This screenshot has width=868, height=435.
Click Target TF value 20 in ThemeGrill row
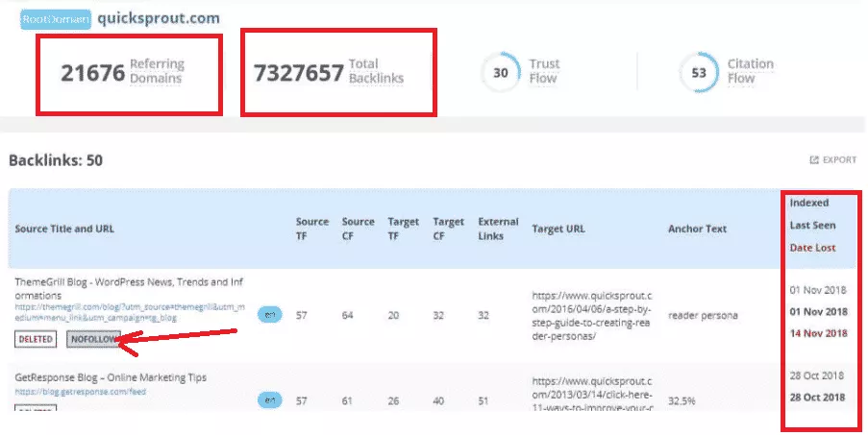393,316
